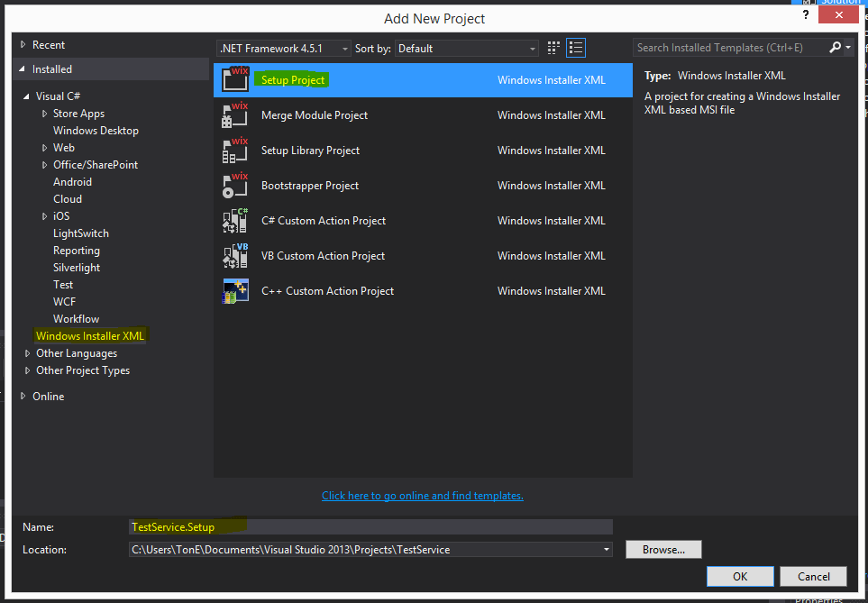Pick the C# Custom Action Project icon
This screenshot has height=603, width=868.
tap(234, 220)
